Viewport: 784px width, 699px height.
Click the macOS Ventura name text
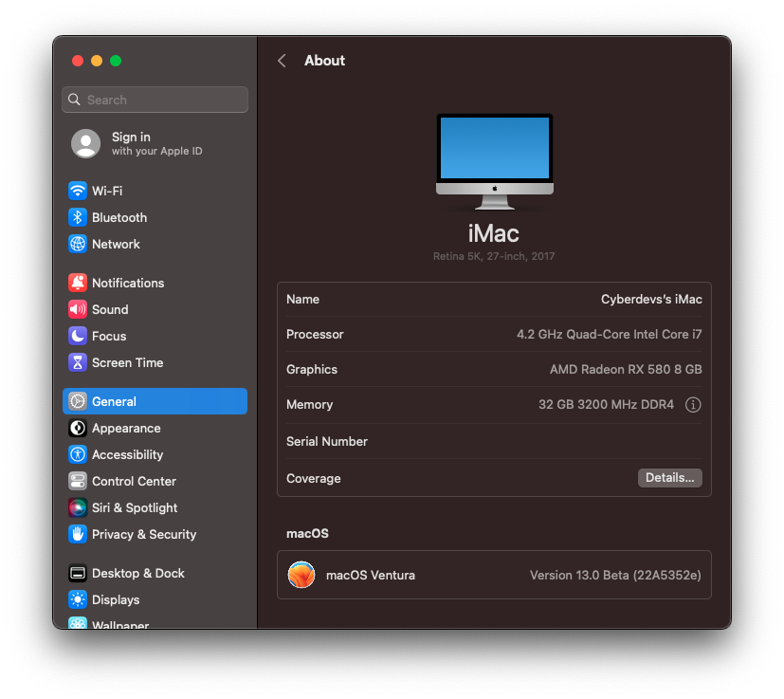370,575
